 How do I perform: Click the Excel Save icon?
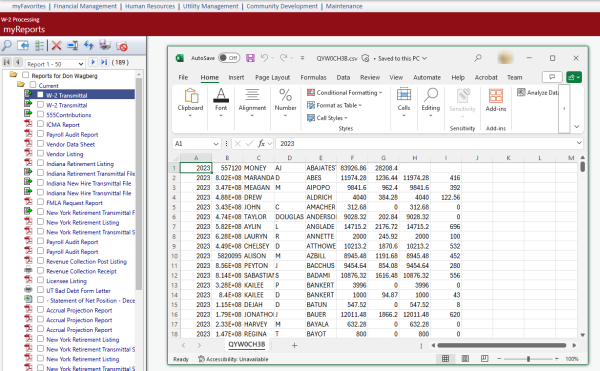pos(250,58)
